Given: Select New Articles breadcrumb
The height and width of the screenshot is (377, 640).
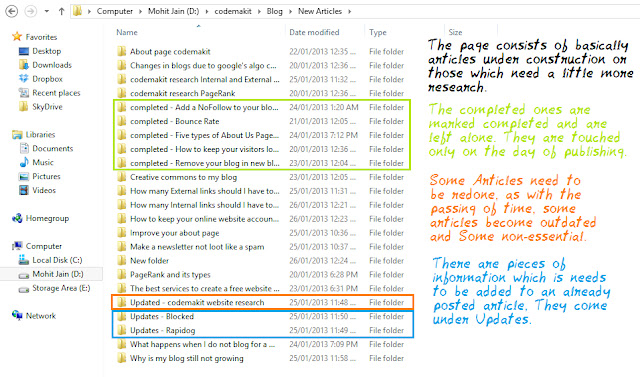Looking at the screenshot, I should (x=320, y=11).
